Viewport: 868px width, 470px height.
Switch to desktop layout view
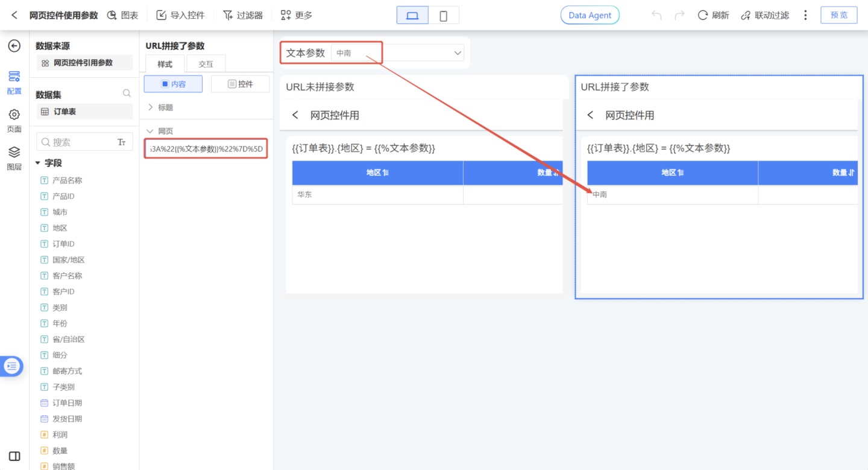click(x=412, y=16)
